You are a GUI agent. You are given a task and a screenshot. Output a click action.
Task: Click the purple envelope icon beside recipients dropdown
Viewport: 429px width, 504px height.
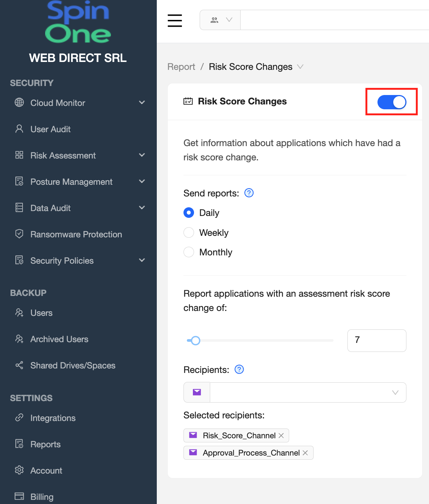[x=197, y=392]
